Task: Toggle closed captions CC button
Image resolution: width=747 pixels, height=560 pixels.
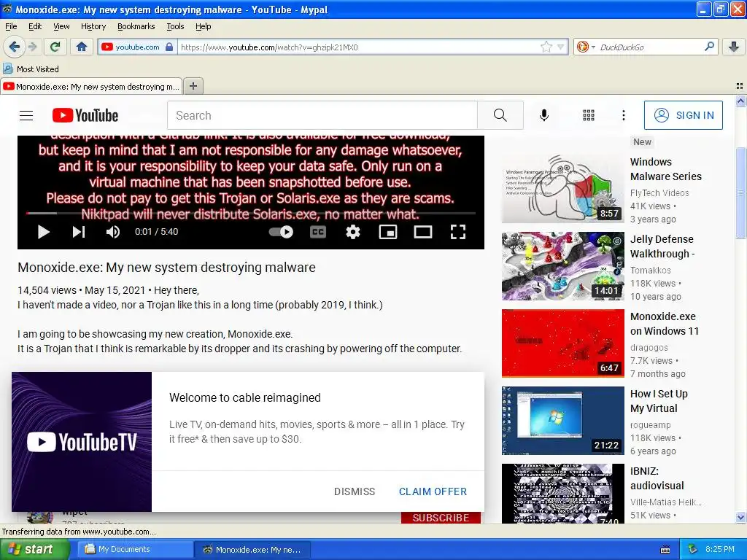Action: click(x=318, y=232)
